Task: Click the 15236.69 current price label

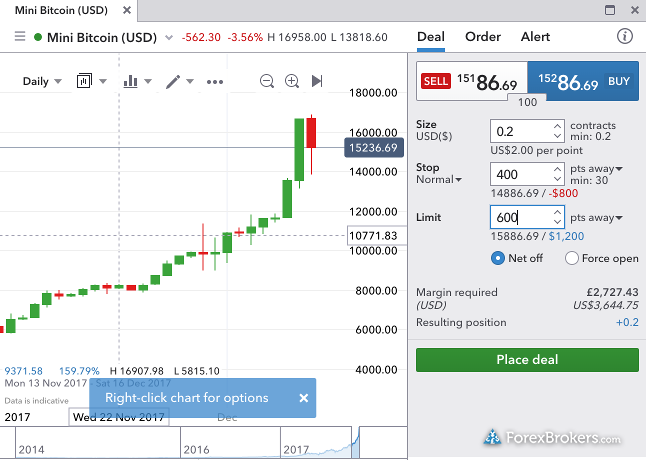Action: (x=374, y=148)
